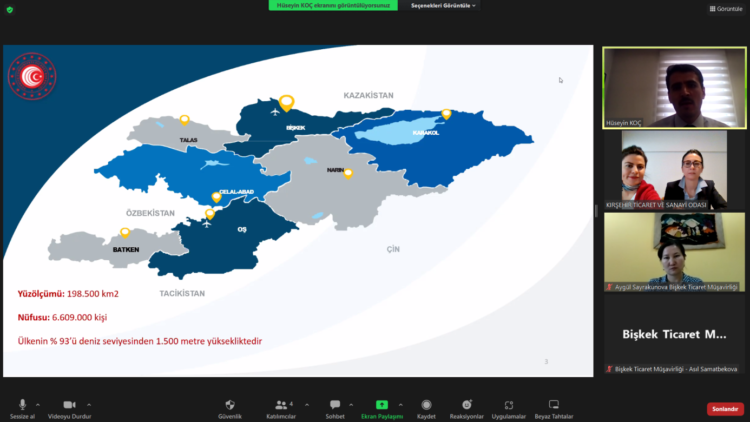The height and width of the screenshot is (422, 750).
Task: Click the green screen-share notification banner
Action: click(x=333, y=5)
